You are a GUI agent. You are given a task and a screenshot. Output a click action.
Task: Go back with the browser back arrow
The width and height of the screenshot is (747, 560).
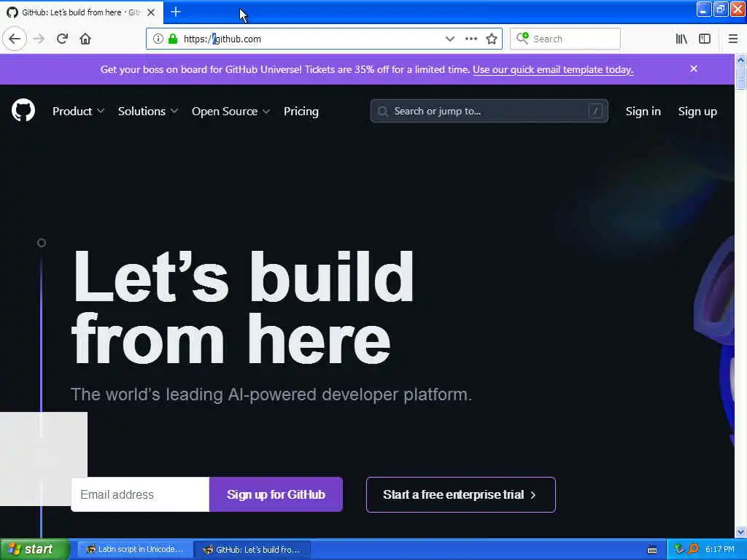point(15,39)
